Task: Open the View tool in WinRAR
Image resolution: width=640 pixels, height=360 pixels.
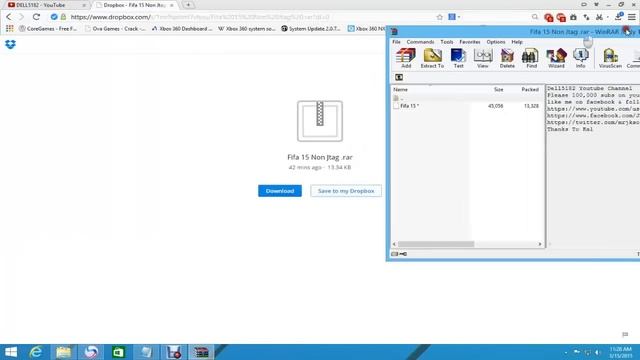Action: [x=482, y=58]
